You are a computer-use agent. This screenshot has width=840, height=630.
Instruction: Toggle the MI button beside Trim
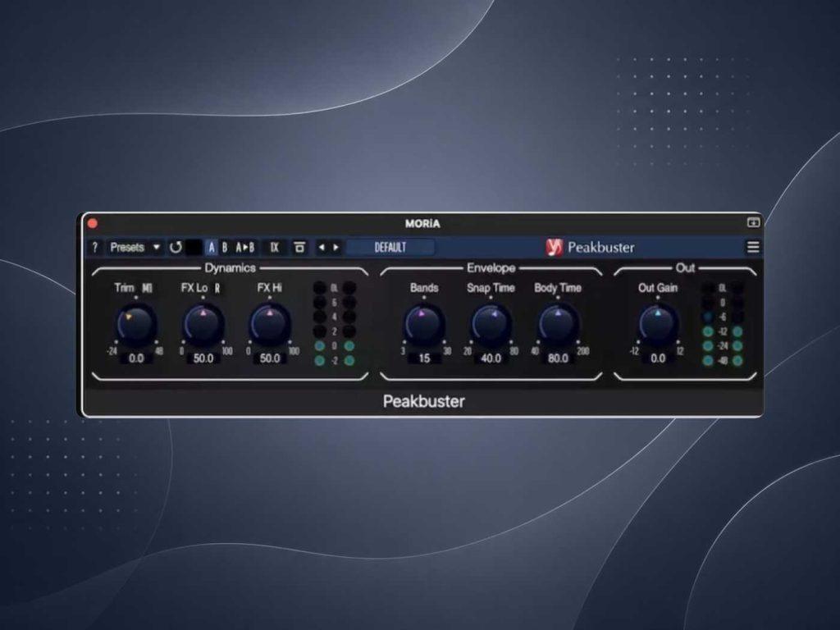(x=148, y=288)
